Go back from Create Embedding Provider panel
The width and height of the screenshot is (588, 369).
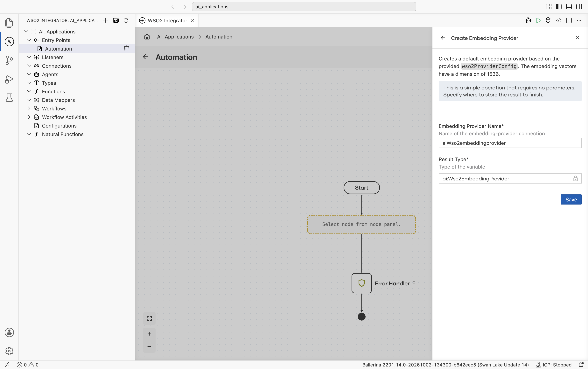tap(443, 38)
